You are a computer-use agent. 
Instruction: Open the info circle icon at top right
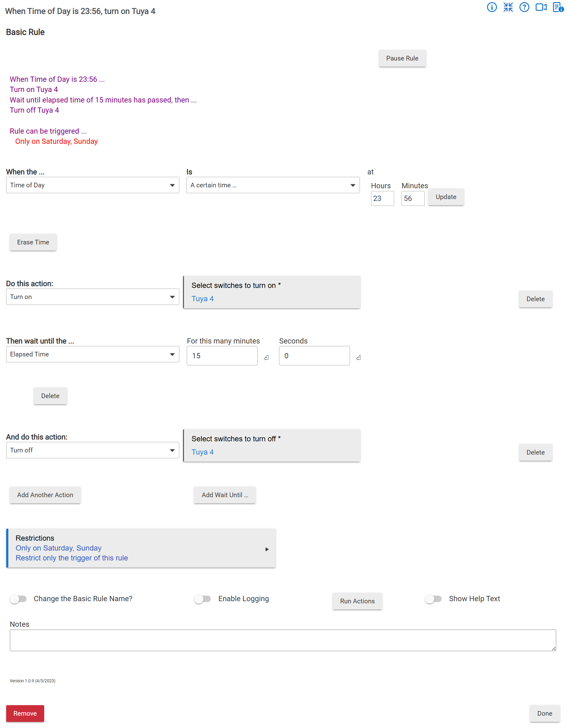tap(492, 7)
